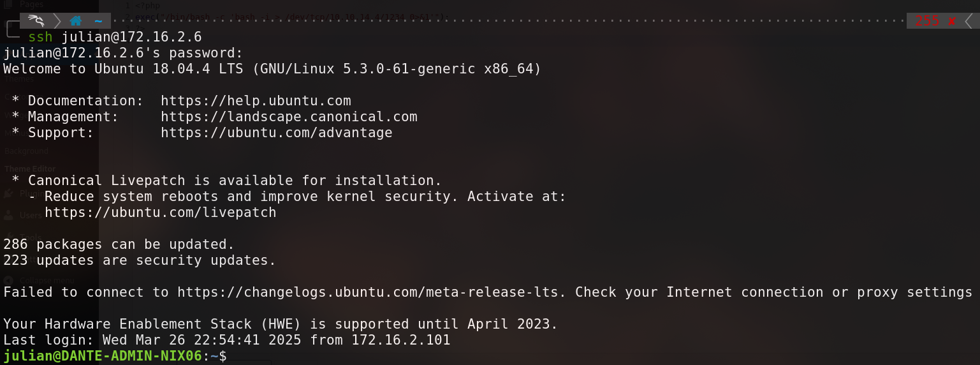The image size is (980, 365).
Task: Open the help.ubuntu.com documentation link
Action: point(256,101)
